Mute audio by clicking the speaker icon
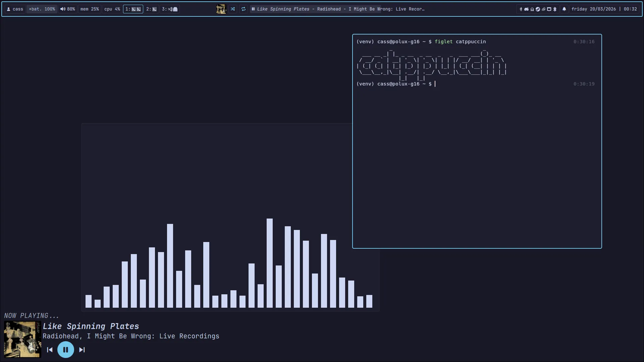The height and width of the screenshot is (362, 644). [63, 9]
